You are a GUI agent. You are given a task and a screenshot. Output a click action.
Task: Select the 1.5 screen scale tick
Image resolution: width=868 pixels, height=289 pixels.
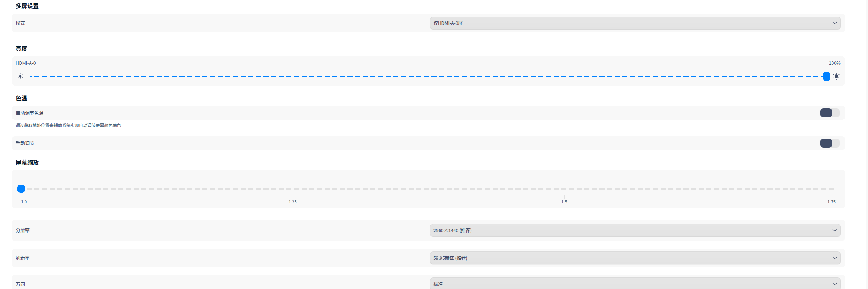pyautogui.click(x=564, y=189)
